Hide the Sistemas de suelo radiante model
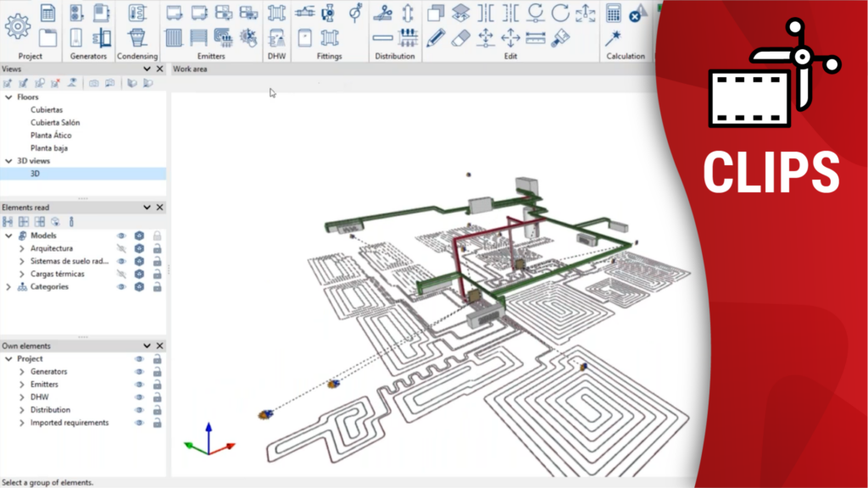 [x=121, y=262]
